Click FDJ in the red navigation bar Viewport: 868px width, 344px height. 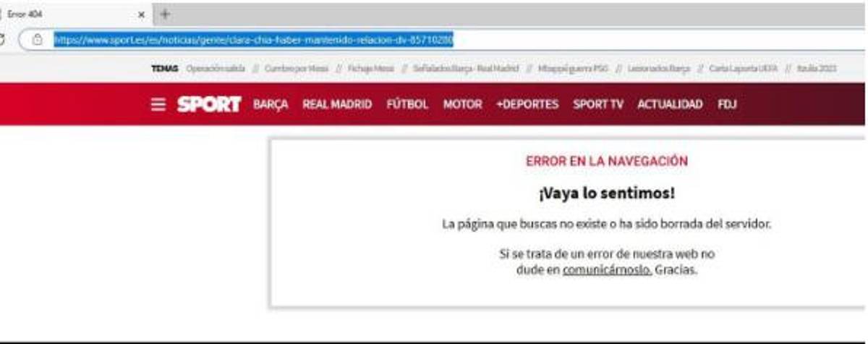pyautogui.click(x=727, y=104)
